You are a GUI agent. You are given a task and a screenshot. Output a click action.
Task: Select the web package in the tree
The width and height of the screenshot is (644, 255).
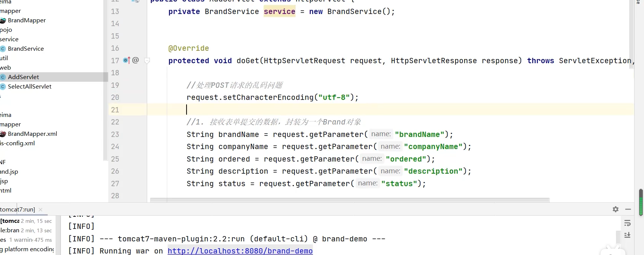click(x=5, y=67)
